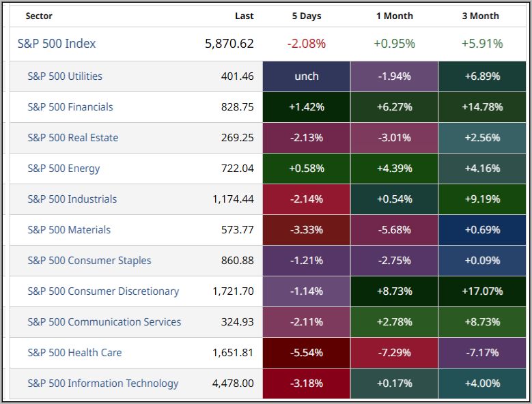Sort by the Sector column header

[x=39, y=16]
